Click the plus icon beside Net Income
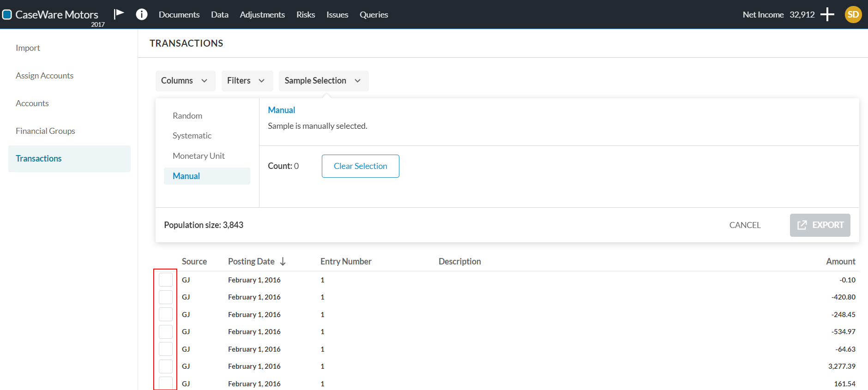The height and width of the screenshot is (390, 868). pos(827,14)
